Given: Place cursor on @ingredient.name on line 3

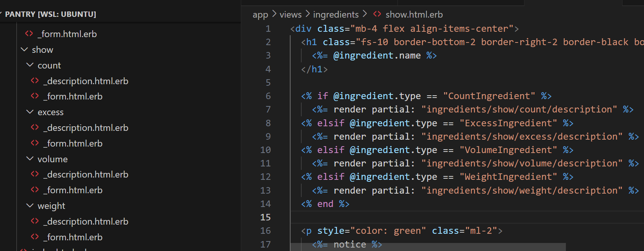Looking at the screenshot, I should [377, 55].
